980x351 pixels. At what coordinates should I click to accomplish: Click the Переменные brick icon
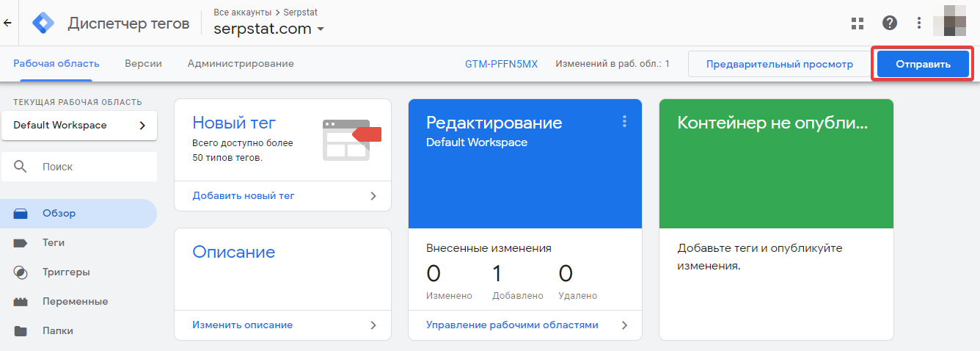21,302
